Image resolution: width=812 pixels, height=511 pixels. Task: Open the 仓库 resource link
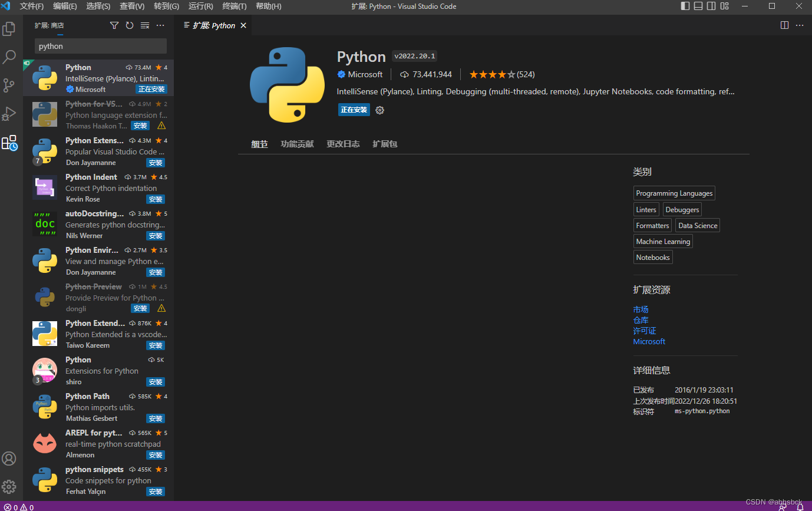pos(641,320)
